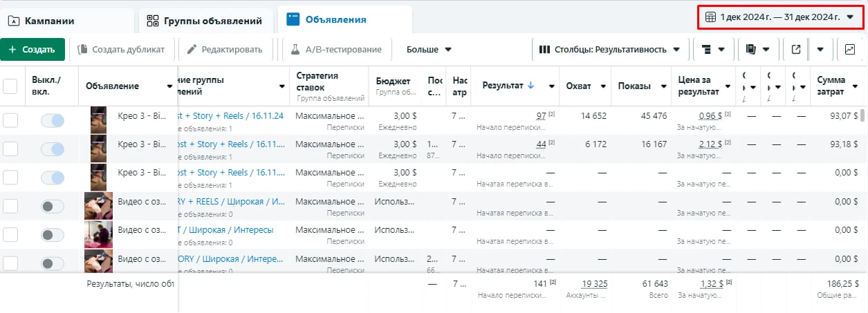The width and height of the screenshot is (868, 313).
Task: Open the breakdown menu icon in the toolbar
Action: point(714,50)
